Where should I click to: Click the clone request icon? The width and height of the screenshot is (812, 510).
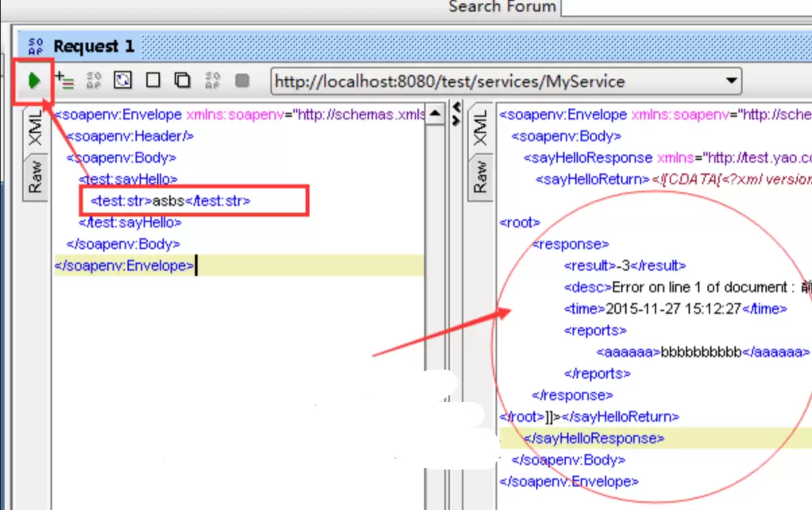(x=182, y=81)
